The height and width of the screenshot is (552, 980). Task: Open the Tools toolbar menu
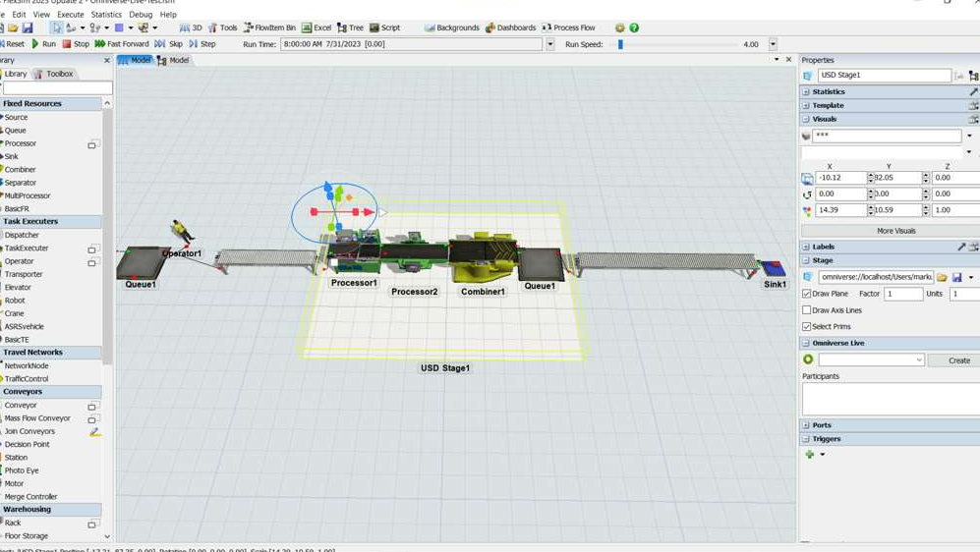222,28
